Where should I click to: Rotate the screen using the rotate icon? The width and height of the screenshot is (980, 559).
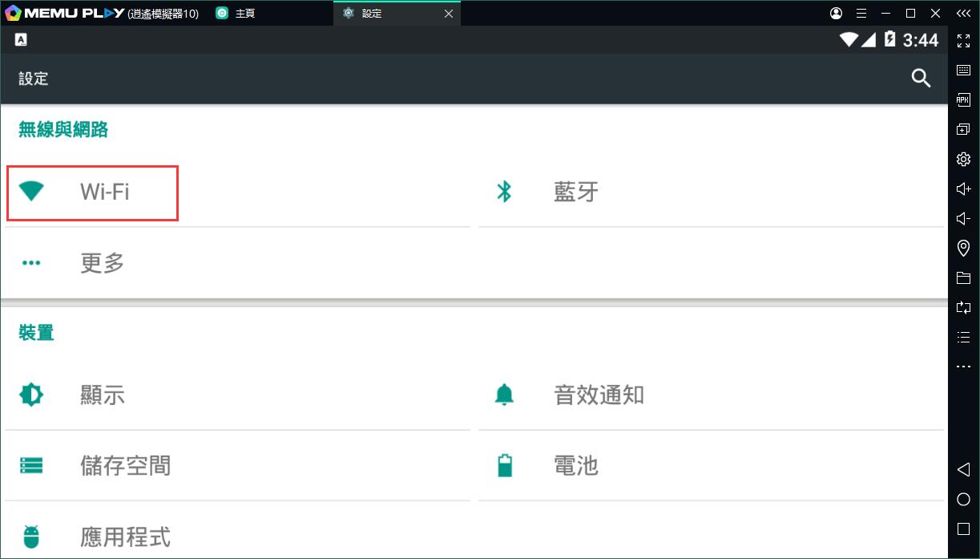point(963,307)
